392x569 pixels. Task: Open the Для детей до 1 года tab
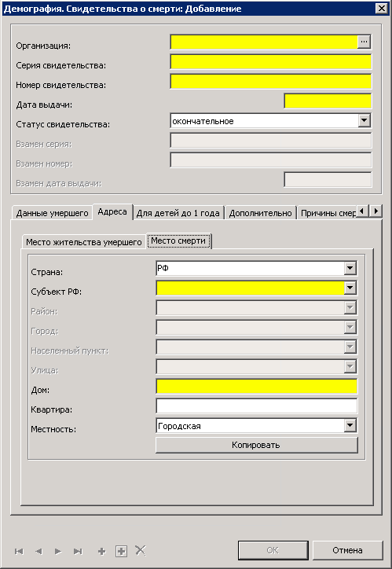[178, 213]
